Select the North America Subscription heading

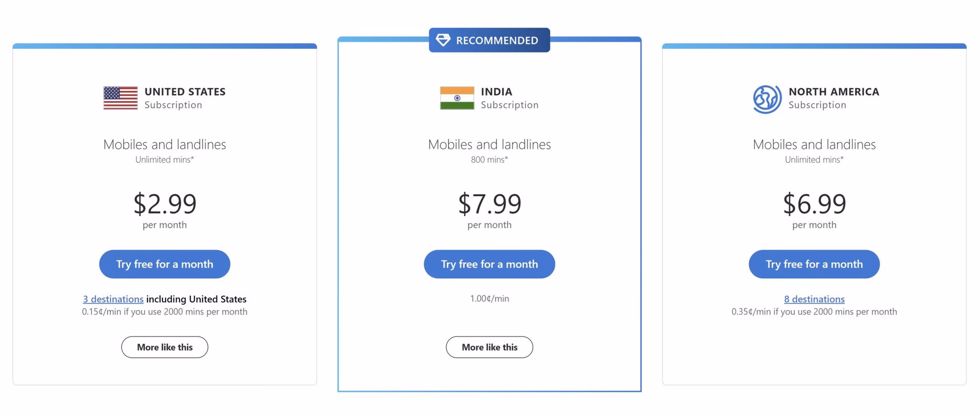pyautogui.click(x=834, y=98)
